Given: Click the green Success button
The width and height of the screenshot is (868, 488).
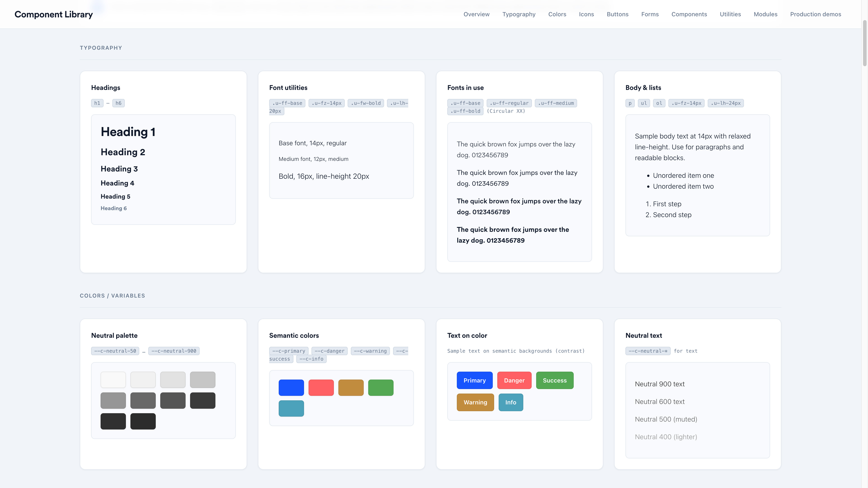Looking at the screenshot, I should pyautogui.click(x=555, y=380).
